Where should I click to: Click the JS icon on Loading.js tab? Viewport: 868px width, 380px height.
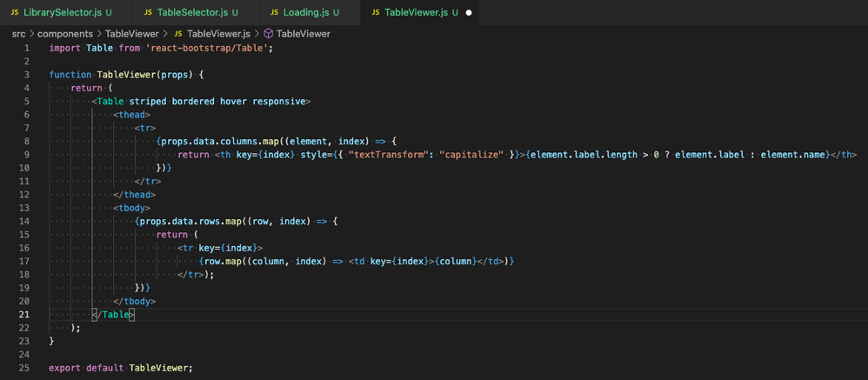275,13
